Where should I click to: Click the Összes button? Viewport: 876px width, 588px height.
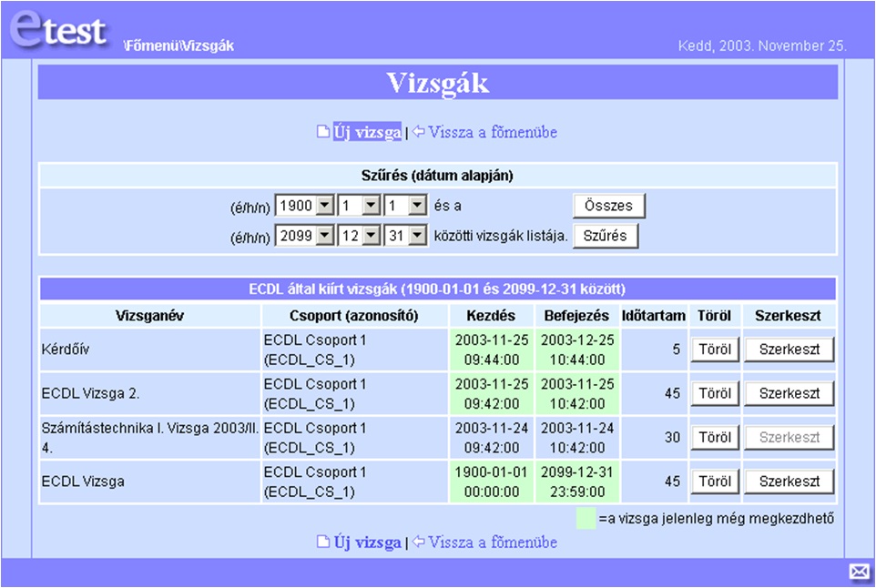[609, 206]
